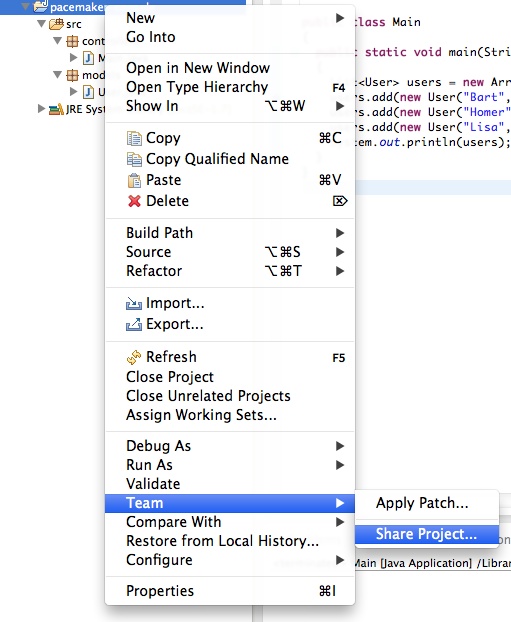Collapse the src folder tree triangle
Screen dimensions: 511x622
41,24
